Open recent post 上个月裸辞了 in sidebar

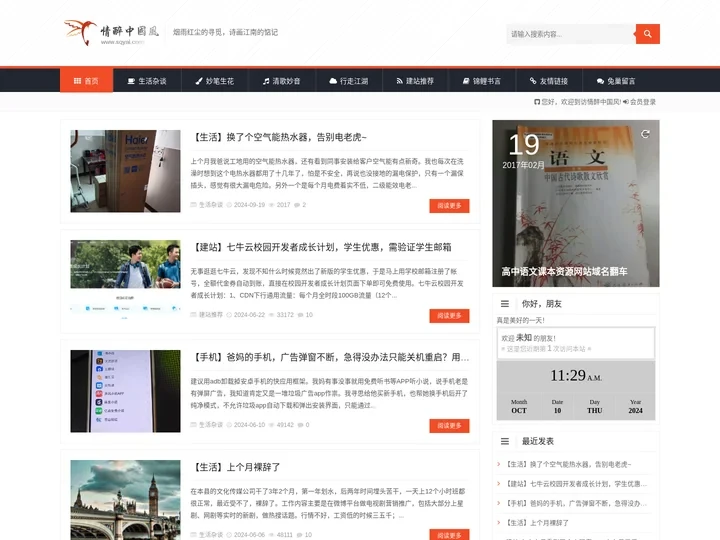(x=537, y=523)
